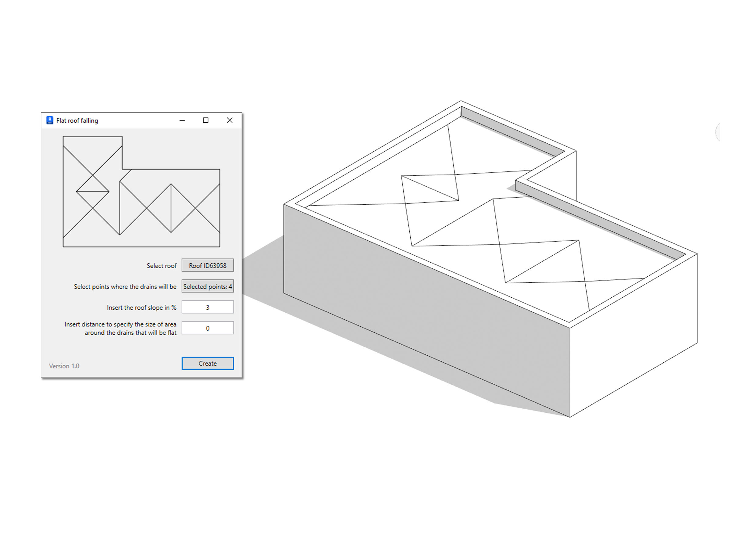This screenshot has width=756, height=535.
Task: Click the Revit icon in dialog title bar
Action: (x=50, y=120)
